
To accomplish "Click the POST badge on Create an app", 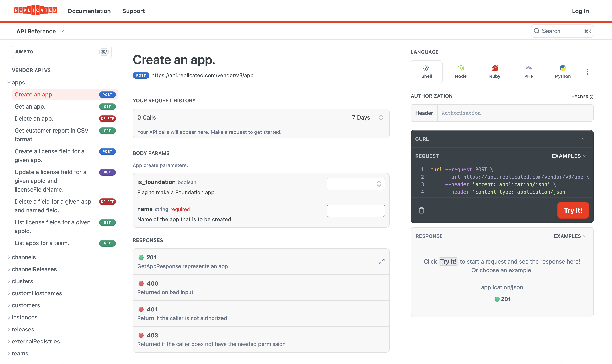I will pos(107,94).
